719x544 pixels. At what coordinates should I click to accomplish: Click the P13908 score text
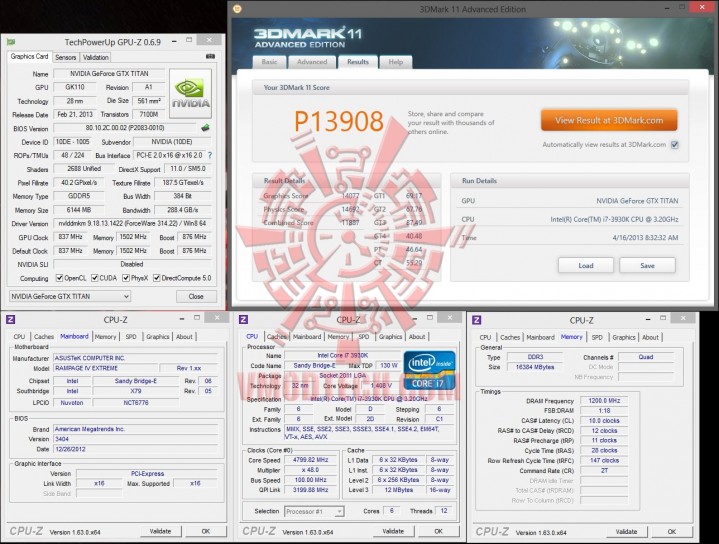338,122
